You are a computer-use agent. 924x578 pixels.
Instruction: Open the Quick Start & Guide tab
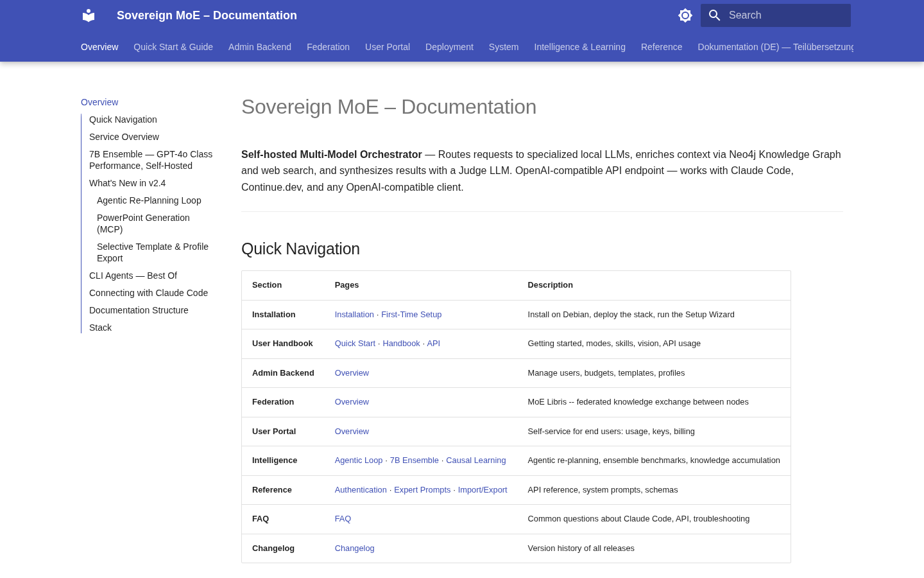click(x=173, y=47)
